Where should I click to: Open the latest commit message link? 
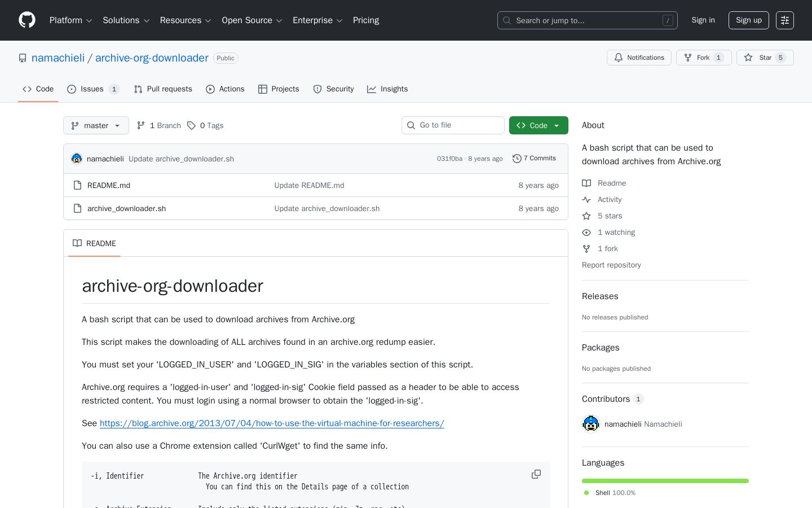(181, 159)
